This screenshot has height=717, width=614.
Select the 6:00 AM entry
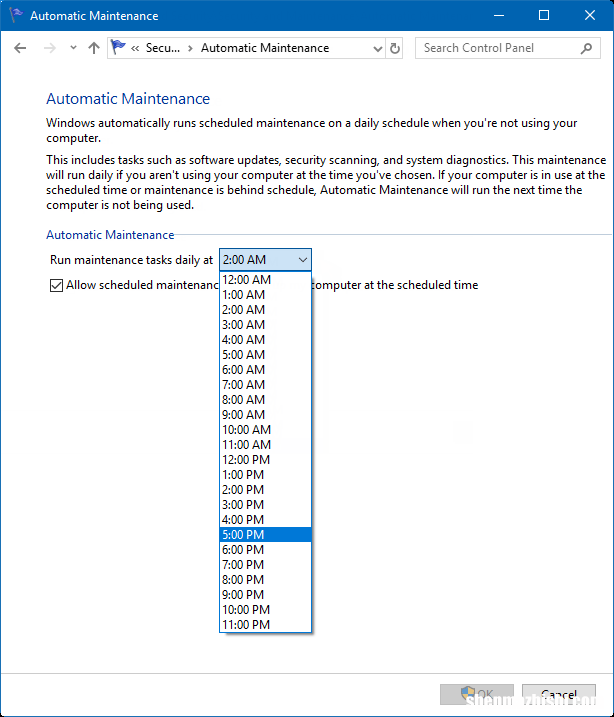265,370
